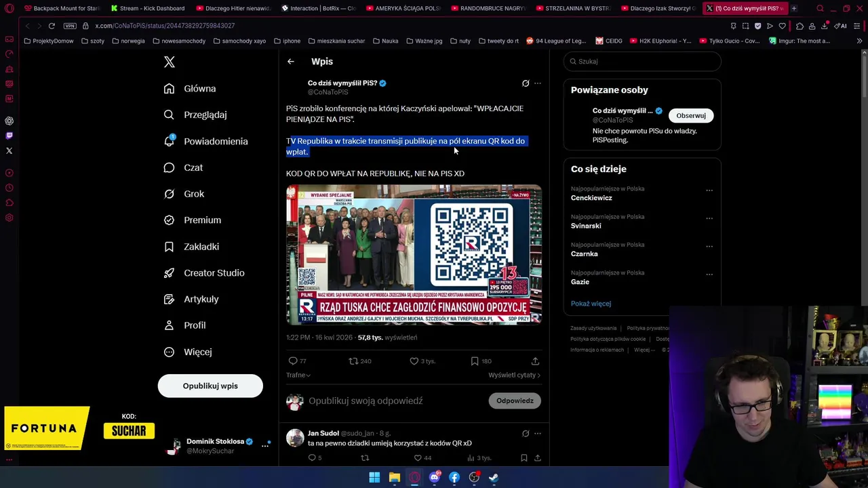
Task: Switch to Backpack Mount browser tab
Action: (61, 8)
